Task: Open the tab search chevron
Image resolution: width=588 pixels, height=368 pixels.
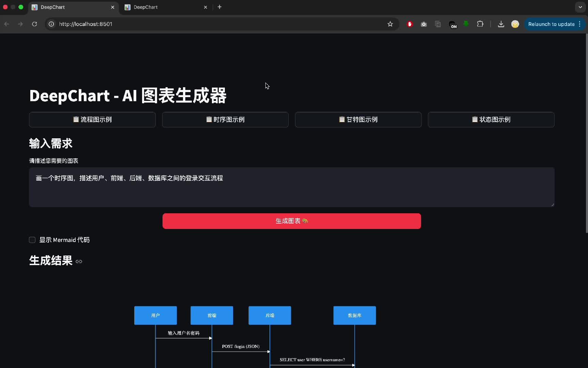Action: pos(580,7)
